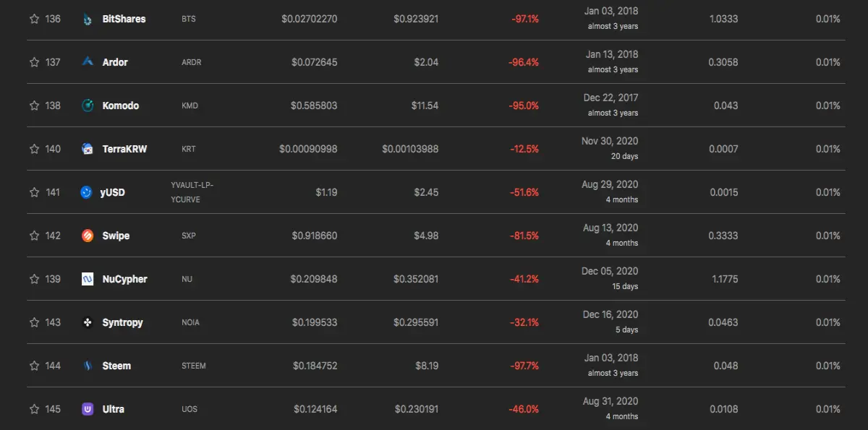The height and width of the screenshot is (430, 868).
Task: Toggle favorite star for Komodo
Action: click(34, 106)
